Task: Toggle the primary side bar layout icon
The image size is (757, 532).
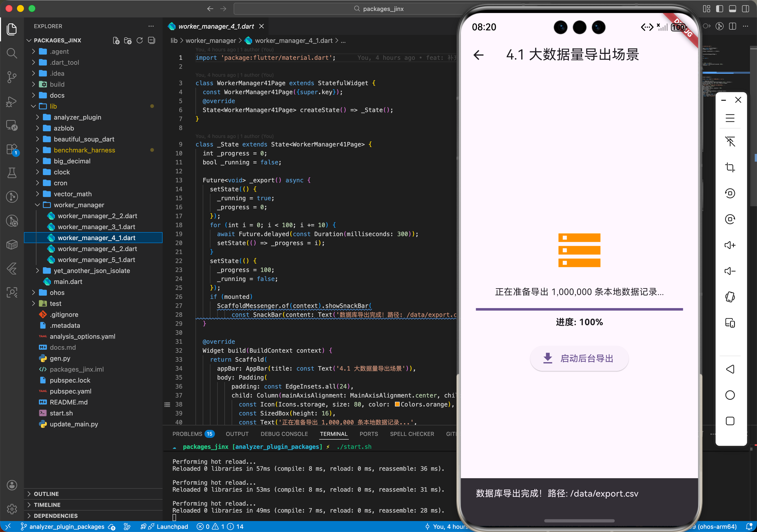Action: click(719, 8)
